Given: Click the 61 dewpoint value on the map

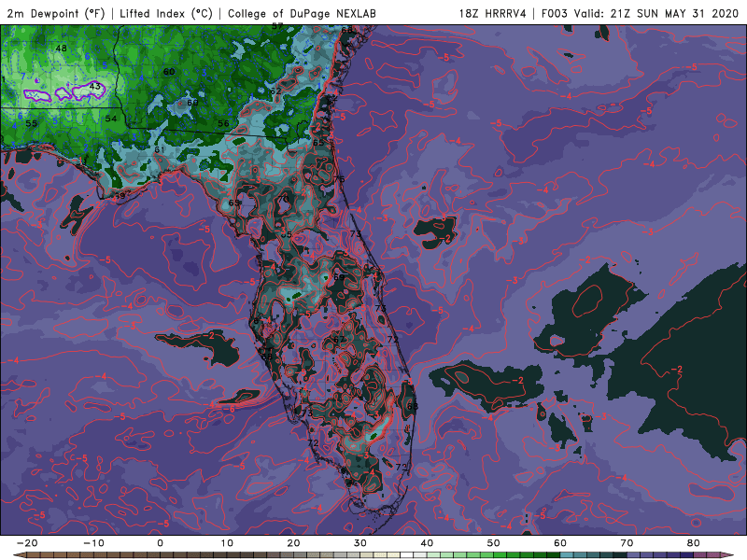Looking at the screenshot, I should click(x=160, y=150).
